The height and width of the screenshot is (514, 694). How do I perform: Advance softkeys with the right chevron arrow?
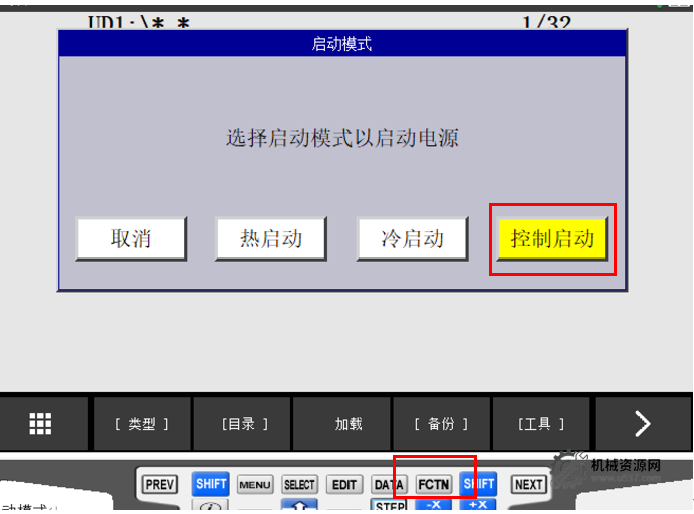point(643,424)
